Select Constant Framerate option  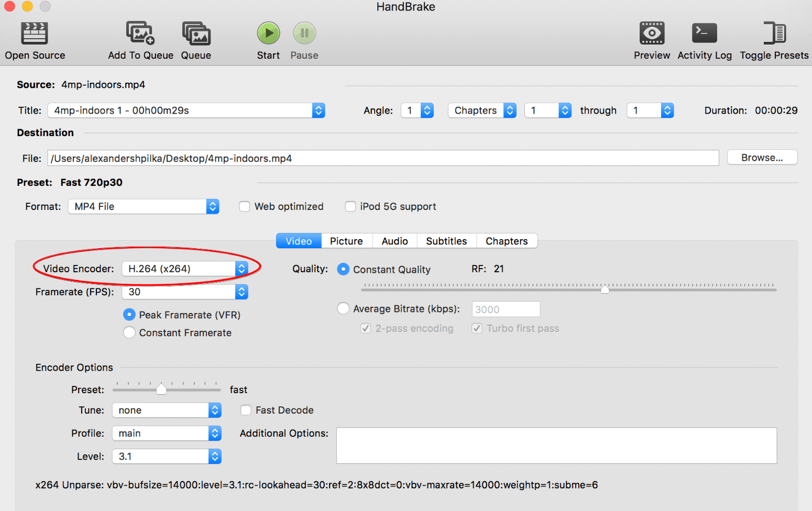coord(129,332)
